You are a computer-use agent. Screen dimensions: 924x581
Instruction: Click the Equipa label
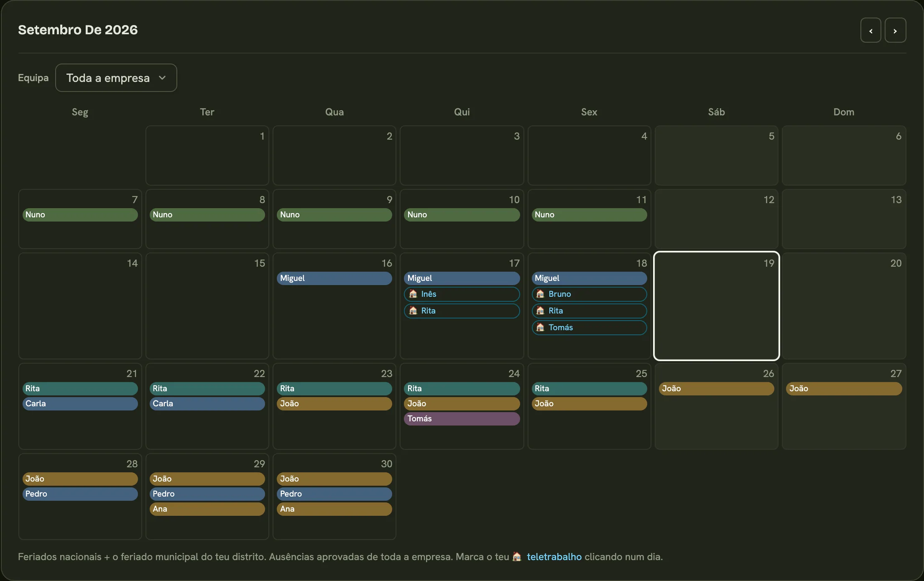[x=33, y=78]
